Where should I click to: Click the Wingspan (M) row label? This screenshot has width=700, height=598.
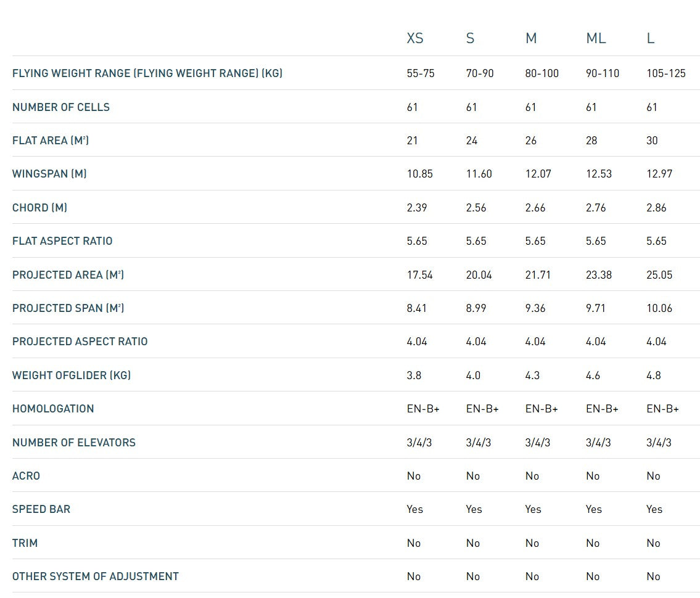click(x=49, y=174)
